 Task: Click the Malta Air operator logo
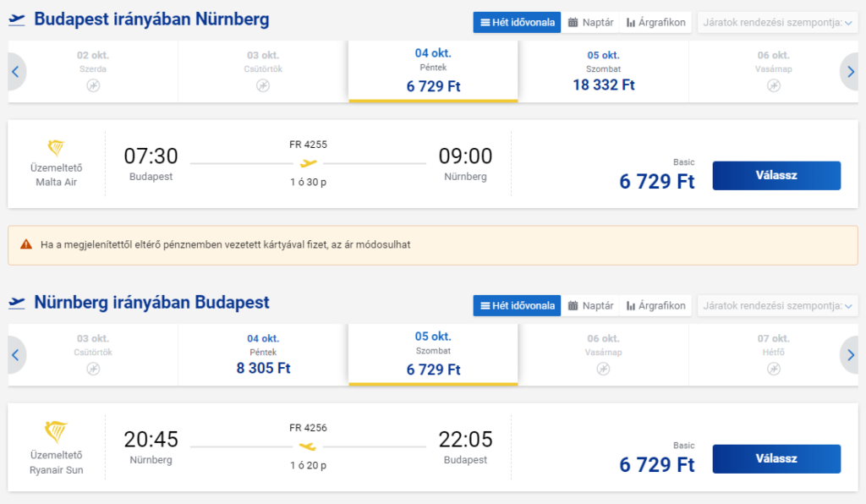(x=57, y=148)
